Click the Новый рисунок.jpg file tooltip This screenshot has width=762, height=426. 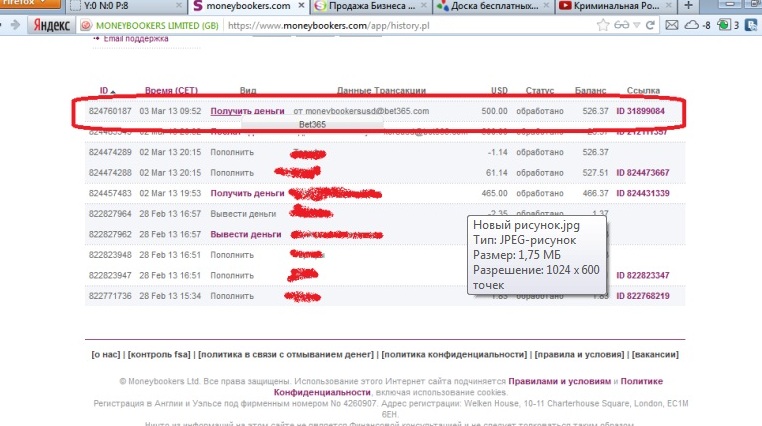(537, 255)
